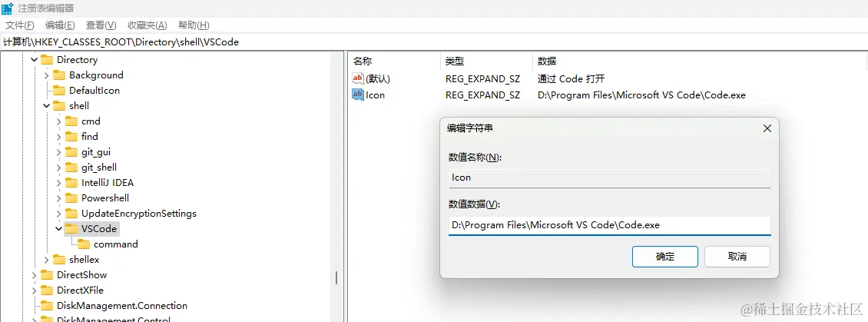Viewport: 868px width, 322px height.
Task: Open the 查看(V) menu
Action: pos(101,25)
